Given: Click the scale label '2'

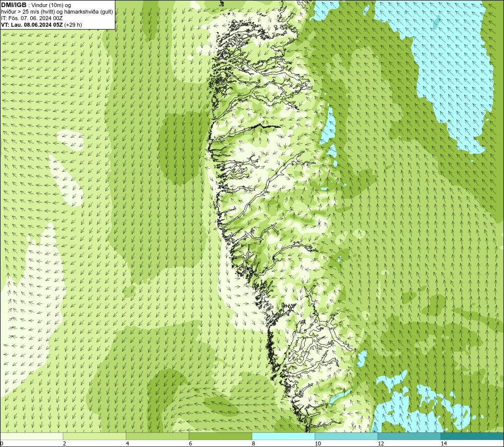Looking at the screenshot, I should click(x=65, y=443).
